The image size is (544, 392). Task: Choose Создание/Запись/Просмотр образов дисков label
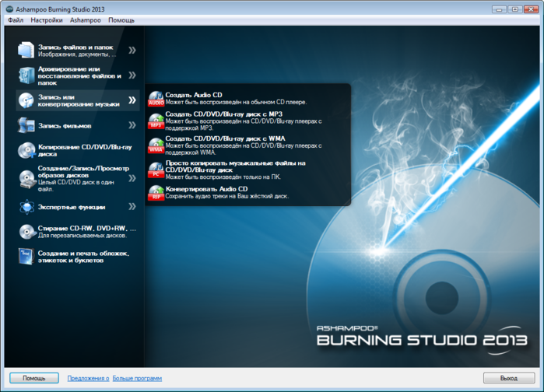pos(83,172)
